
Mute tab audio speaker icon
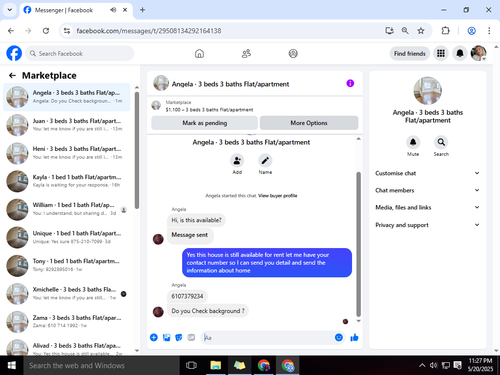(x=113, y=10)
